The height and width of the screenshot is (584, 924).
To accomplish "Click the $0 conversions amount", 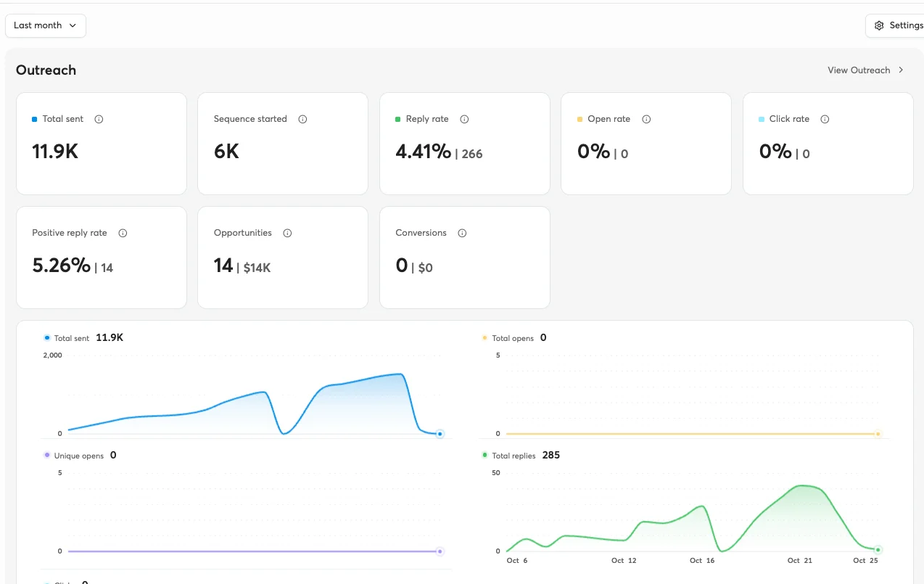I will 426,268.
